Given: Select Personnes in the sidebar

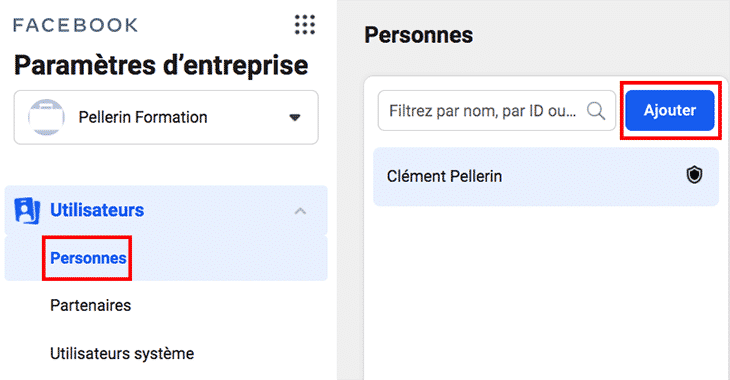Looking at the screenshot, I should tap(88, 258).
